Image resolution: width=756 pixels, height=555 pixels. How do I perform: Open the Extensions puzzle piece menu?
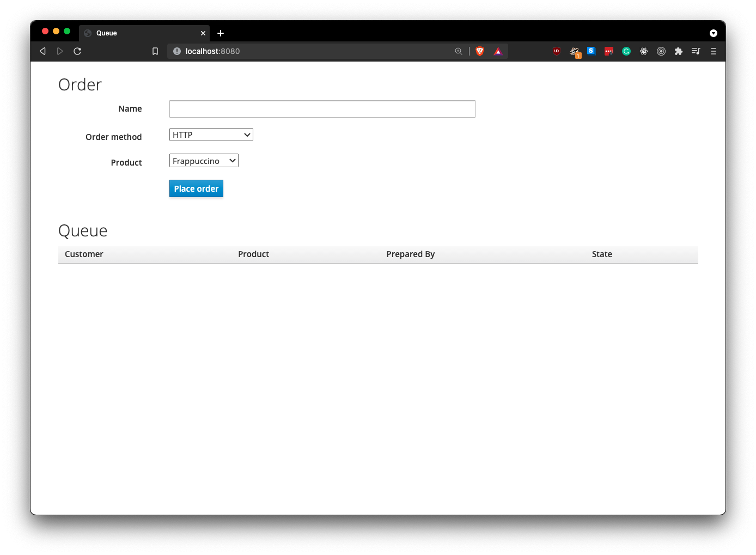point(679,51)
